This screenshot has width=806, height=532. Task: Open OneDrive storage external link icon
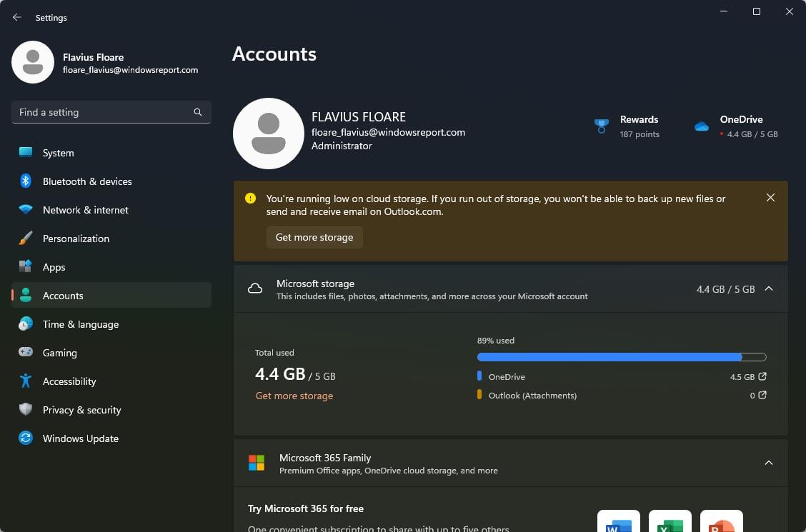pos(762,376)
